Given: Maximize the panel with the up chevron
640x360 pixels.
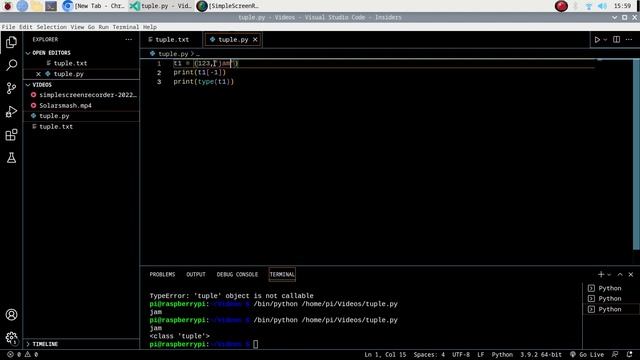Looking at the screenshot, I should [620, 275].
